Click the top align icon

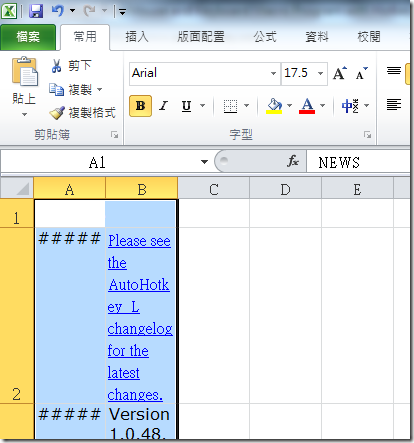394,71
